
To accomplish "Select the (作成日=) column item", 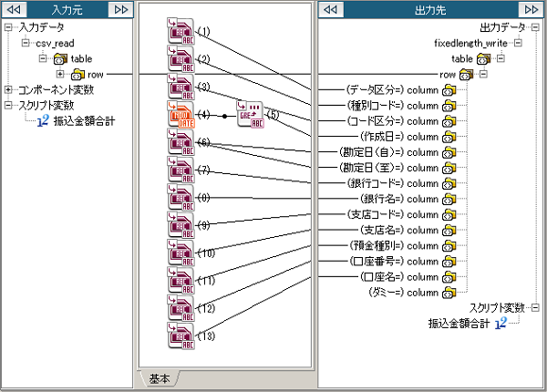I will [400, 136].
